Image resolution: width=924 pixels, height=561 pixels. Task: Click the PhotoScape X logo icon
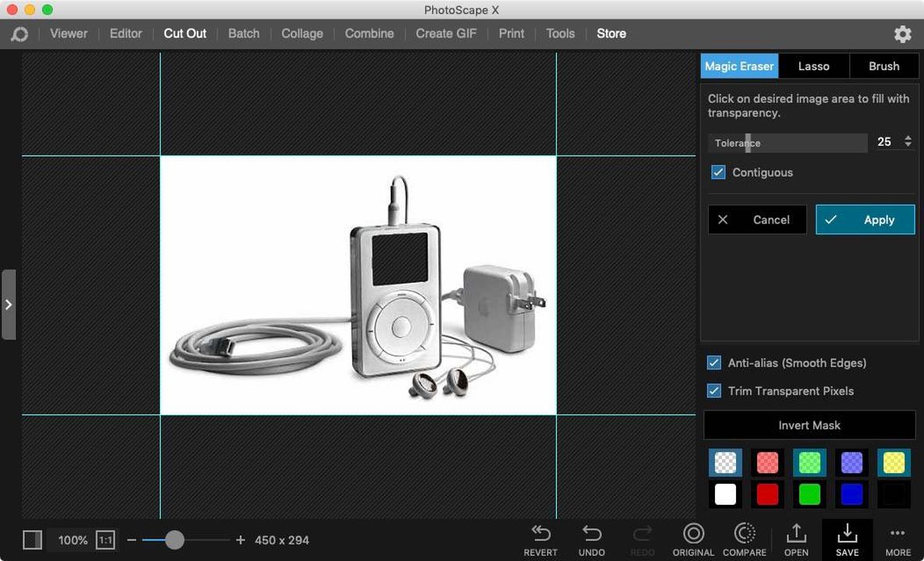(x=19, y=34)
